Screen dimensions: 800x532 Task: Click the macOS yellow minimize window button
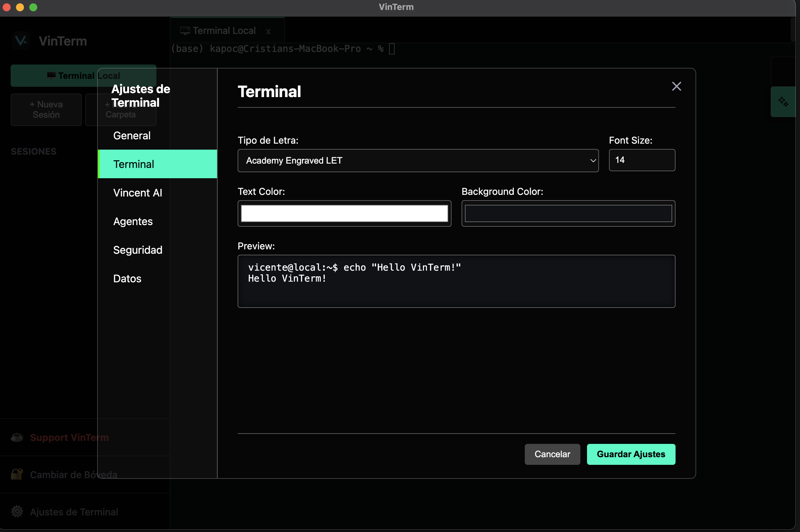click(20, 7)
